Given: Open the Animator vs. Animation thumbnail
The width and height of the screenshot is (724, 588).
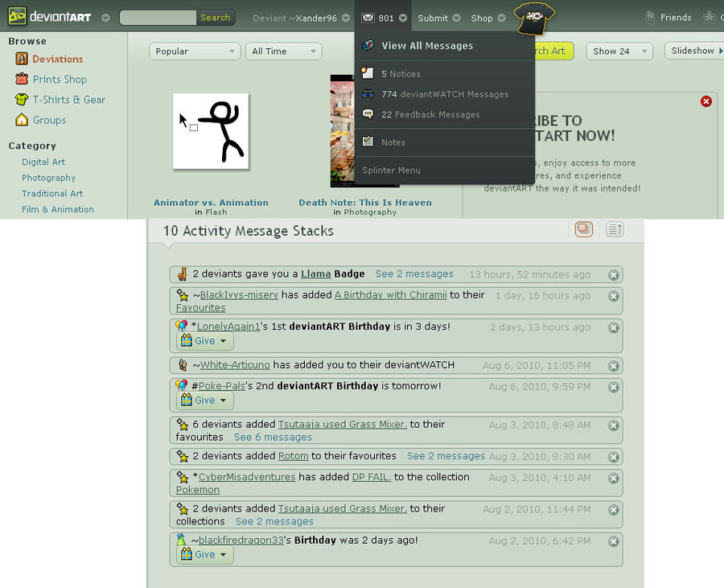Looking at the screenshot, I should coord(211,131).
